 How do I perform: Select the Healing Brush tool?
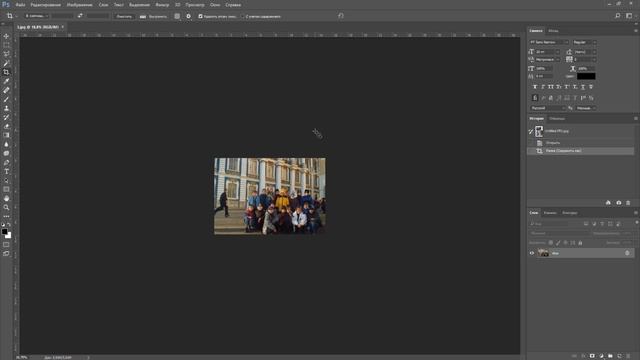tap(6, 90)
